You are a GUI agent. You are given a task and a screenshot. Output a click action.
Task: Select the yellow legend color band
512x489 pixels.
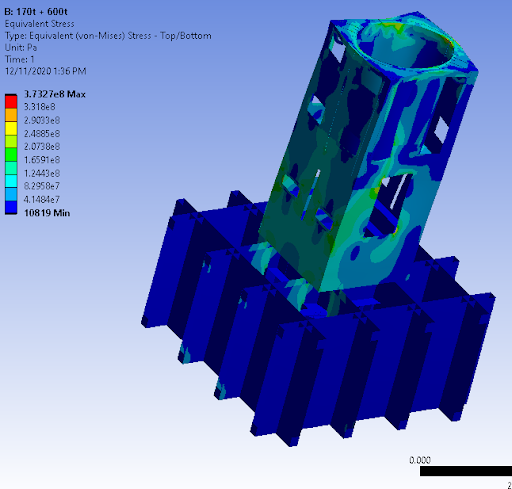pos(11,128)
